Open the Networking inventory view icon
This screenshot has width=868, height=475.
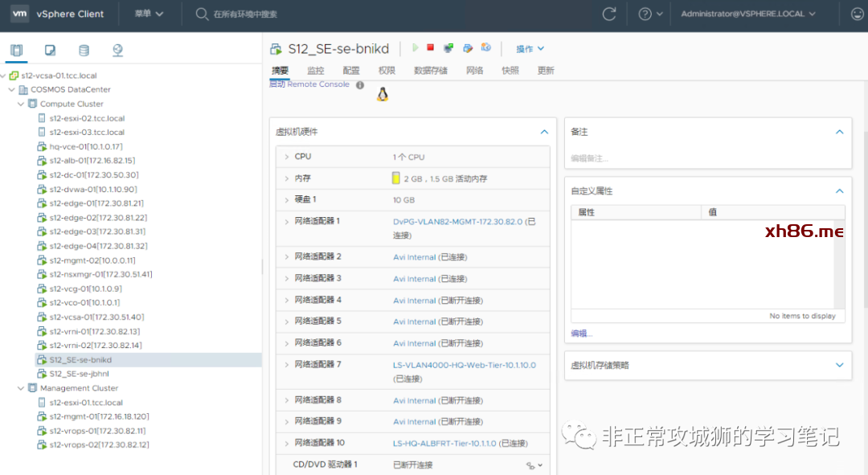(x=117, y=51)
